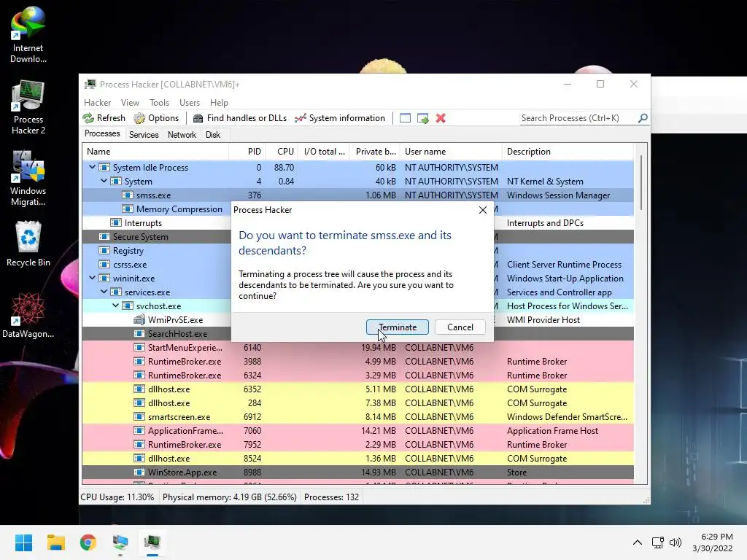Click the Refresh toolbar button
The height and width of the screenshot is (560, 747).
coord(104,118)
